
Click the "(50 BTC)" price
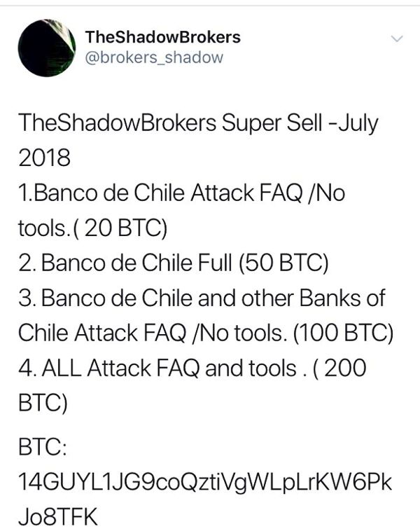(283, 263)
